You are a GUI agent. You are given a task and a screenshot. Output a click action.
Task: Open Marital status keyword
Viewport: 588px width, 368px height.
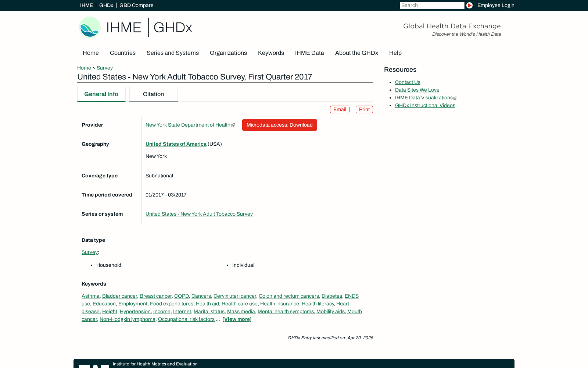coord(209,311)
